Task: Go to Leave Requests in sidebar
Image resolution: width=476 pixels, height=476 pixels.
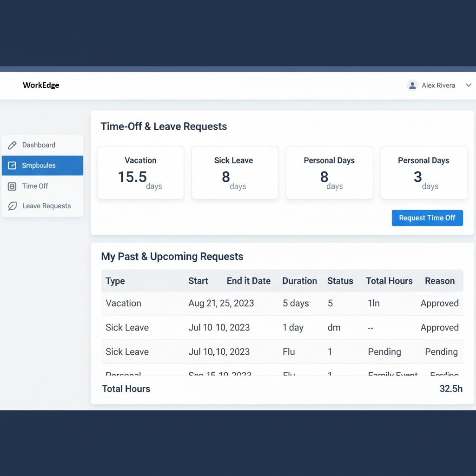Action: pyautogui.click(x=46, y=206)
